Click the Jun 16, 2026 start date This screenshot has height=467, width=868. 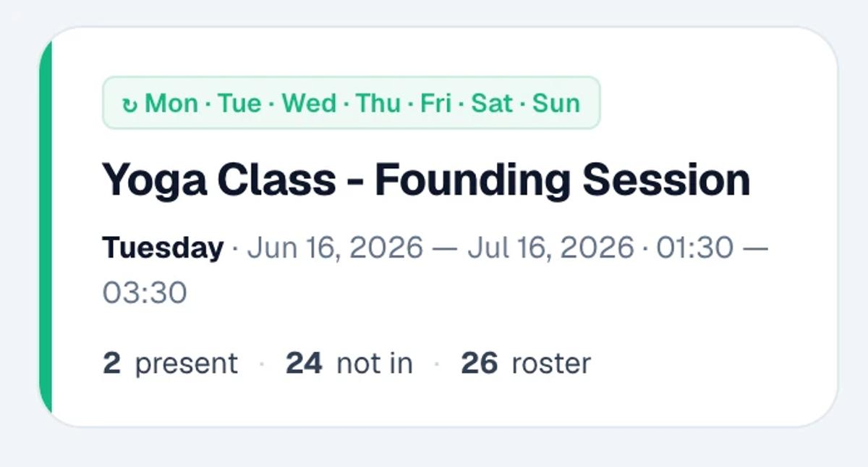335,248
